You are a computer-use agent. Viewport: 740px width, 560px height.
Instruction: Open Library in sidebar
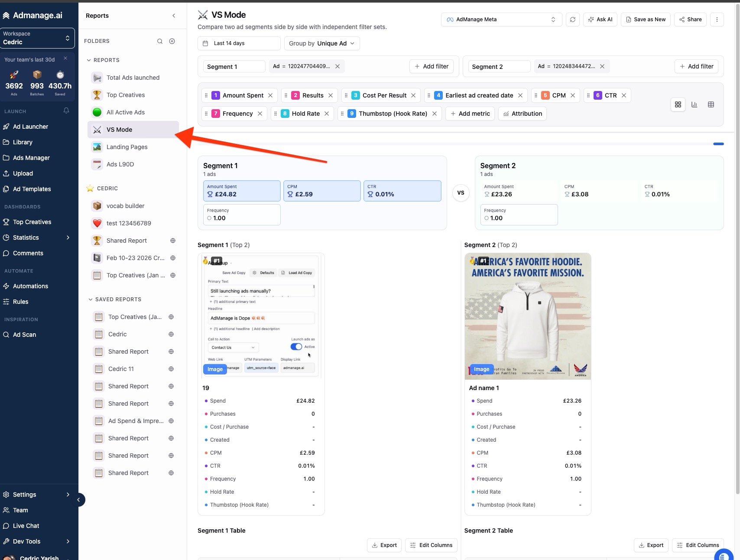(23, 142)
